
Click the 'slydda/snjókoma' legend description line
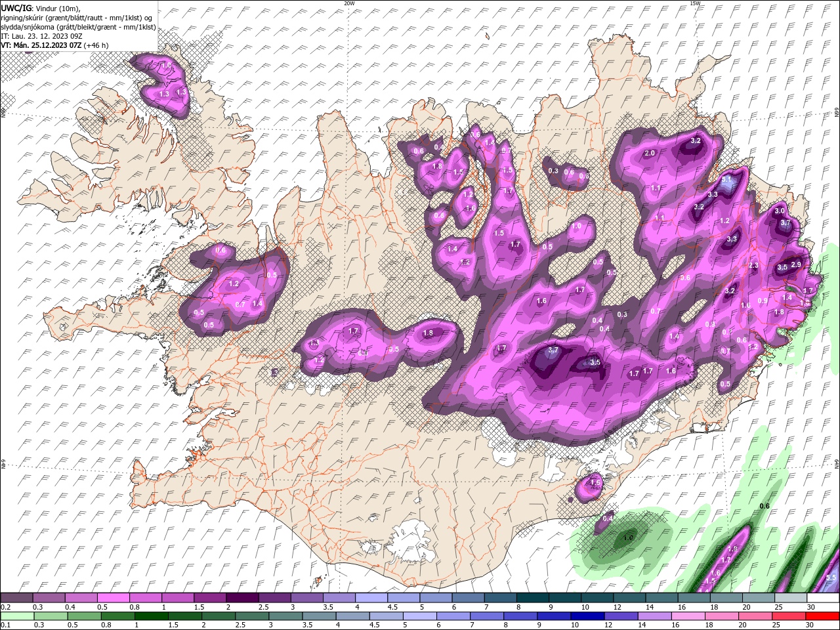point(78,27)
